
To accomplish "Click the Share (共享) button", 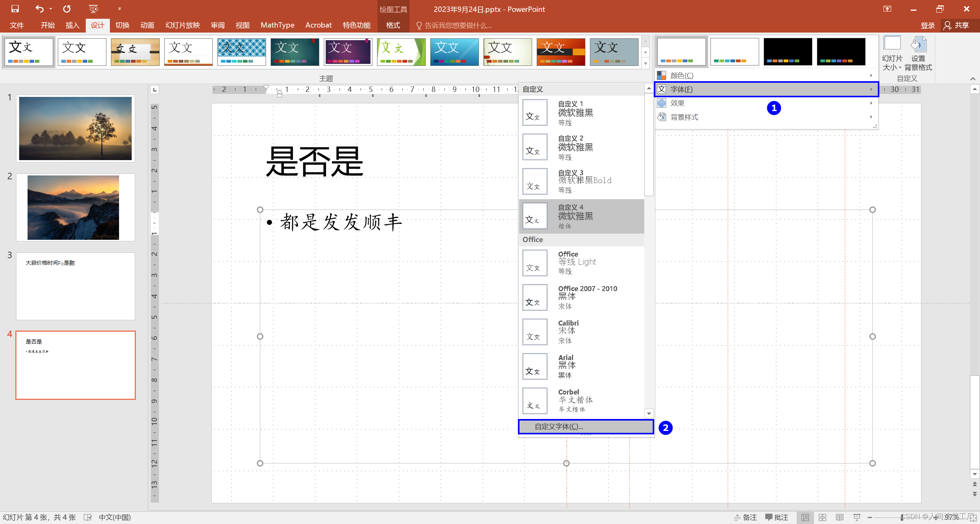I will click(x=957, y=25).
